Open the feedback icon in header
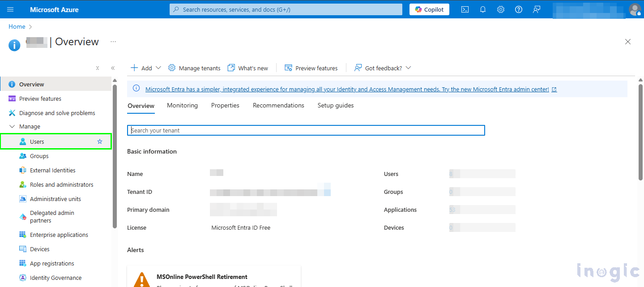This screenshot has width=644, height=287. (x=537, y=9)
